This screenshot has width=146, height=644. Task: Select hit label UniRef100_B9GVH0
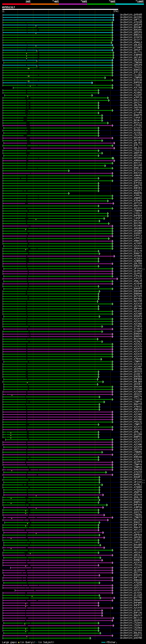131,30
